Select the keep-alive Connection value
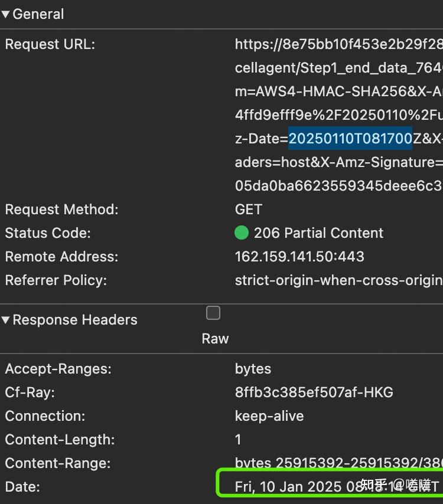 click(x=269, y=415)
